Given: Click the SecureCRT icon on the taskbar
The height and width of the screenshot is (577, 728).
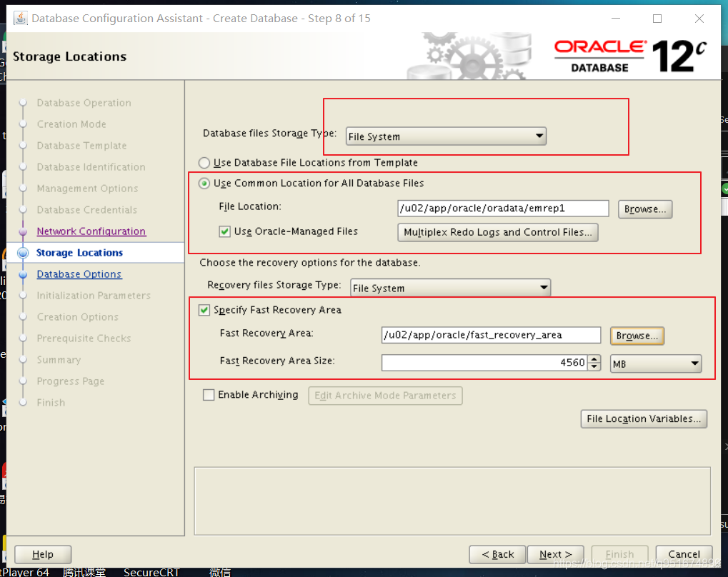Looking at the screenshot, I should (x=151, y=571).
